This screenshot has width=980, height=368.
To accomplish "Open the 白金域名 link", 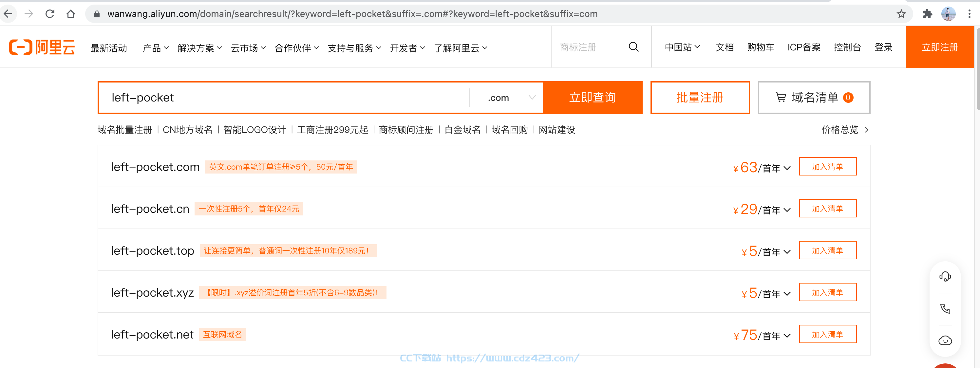I will 462,130.
